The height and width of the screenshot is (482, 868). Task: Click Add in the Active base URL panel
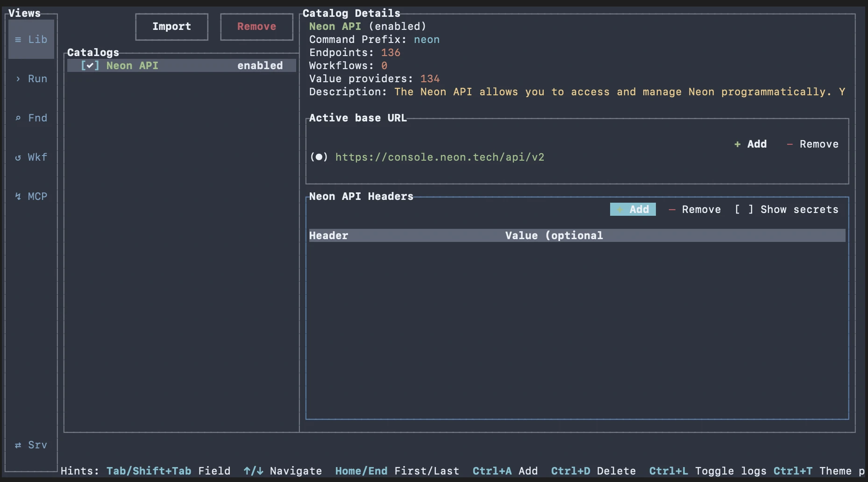point(750,144)
